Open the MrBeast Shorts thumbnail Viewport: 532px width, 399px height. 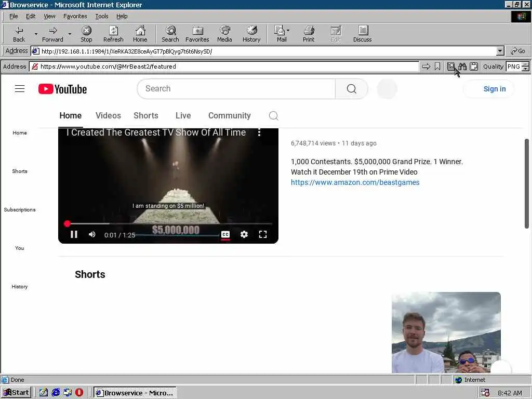tap(446, 332)
